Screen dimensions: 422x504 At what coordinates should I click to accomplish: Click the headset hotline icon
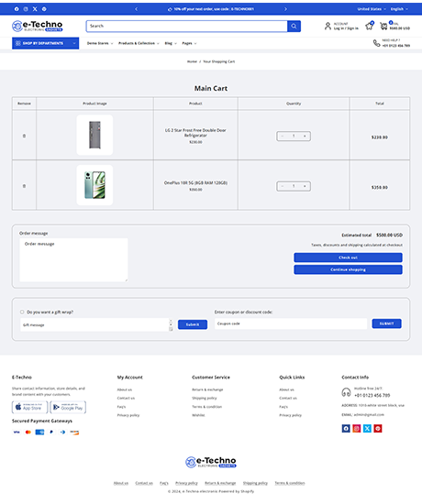346,392
